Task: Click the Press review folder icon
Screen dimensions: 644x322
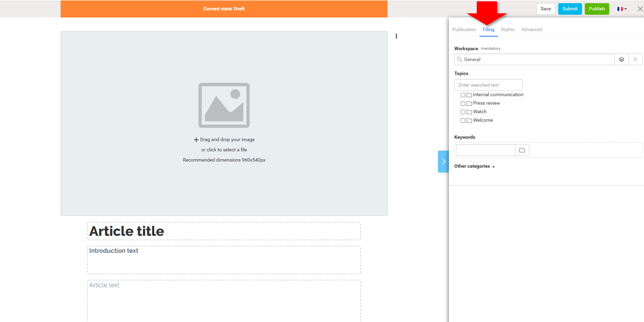Action: click(x=469, y=103)
